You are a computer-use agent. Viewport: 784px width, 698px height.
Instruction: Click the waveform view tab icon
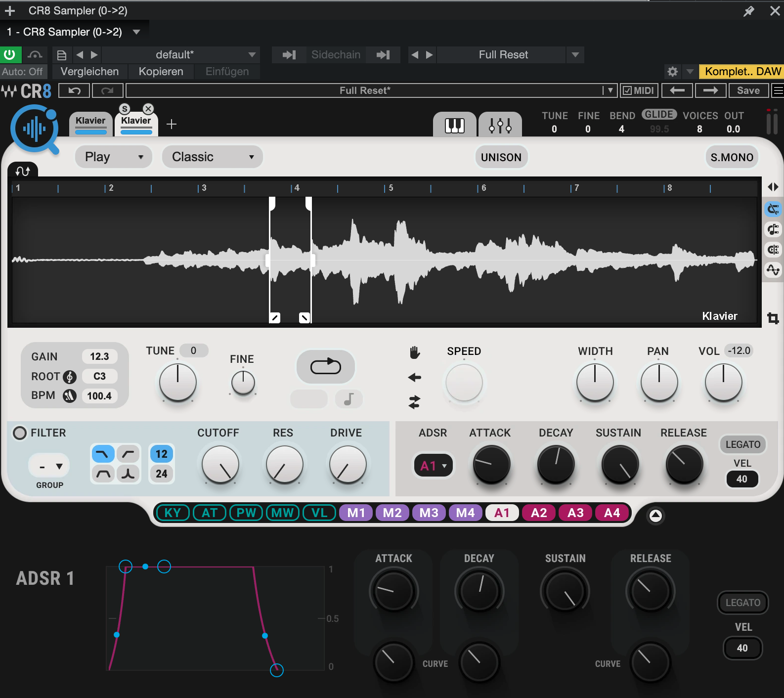[23, 170]
